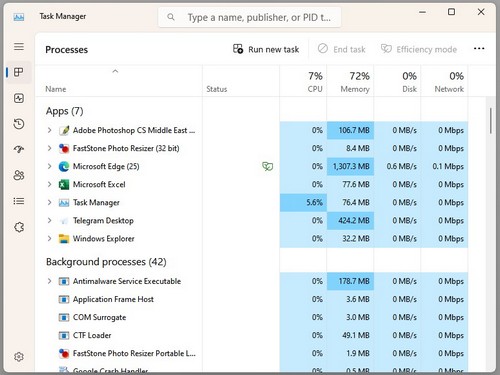Screen dimensions: 500x375
Task: Select the Apps (7) group header
Action: 65,111
